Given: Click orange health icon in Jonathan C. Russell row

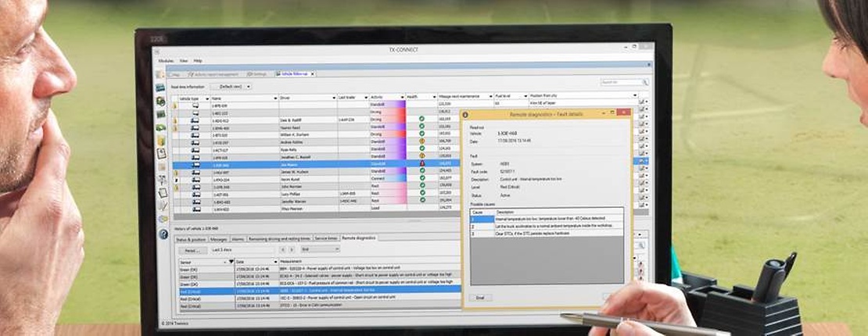Looking at the screenshot, I should (x=421, y=156).
